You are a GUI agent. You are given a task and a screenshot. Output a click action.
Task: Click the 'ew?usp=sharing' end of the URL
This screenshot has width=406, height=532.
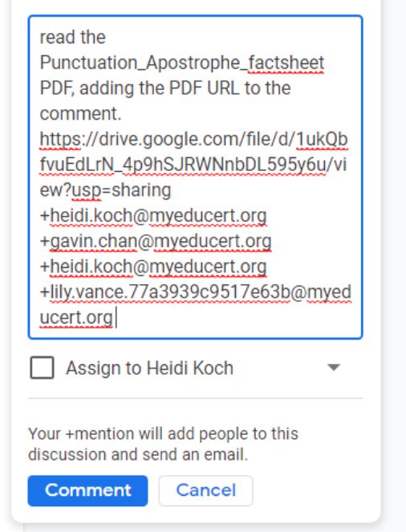[105, 190]
